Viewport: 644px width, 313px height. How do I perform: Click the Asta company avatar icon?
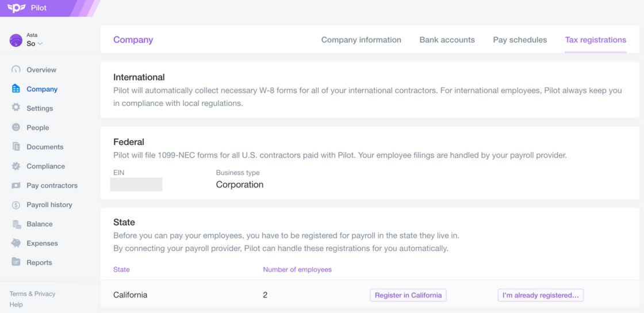click(16, 40)
